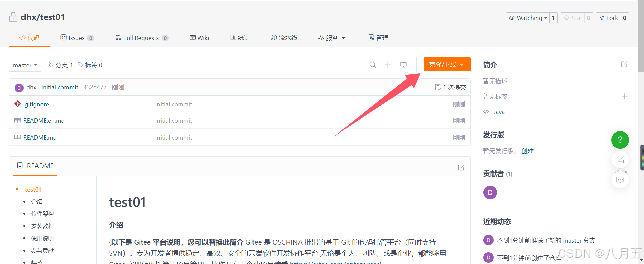Click the Star button
The width and height of the screenshot is (644, 264).
573,18
